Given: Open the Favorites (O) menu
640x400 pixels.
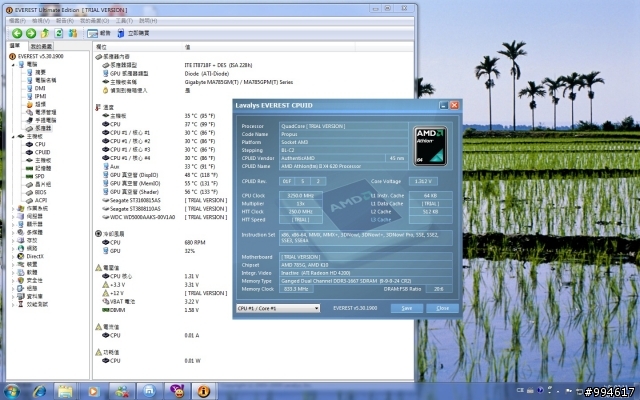Looking at the screenshot, I should point(94,20).
